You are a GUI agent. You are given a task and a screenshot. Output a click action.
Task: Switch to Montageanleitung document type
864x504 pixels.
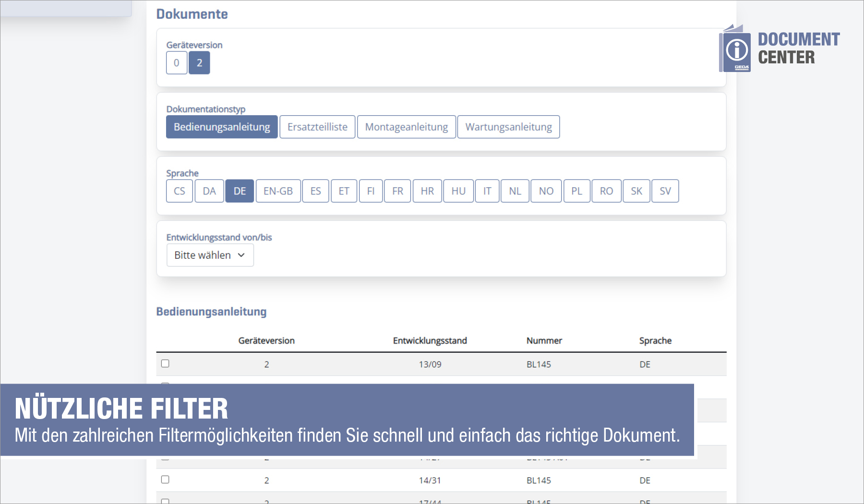pyautogui.click(x=407, y=127)
